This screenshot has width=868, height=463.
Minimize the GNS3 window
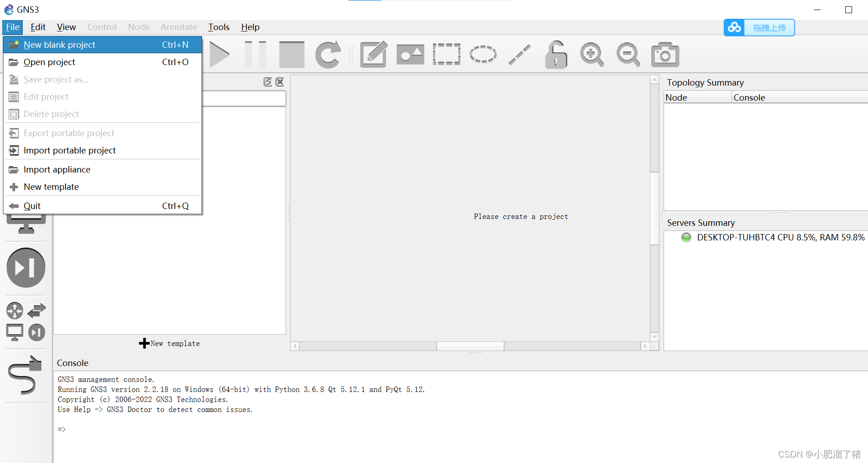[x=817, y=10]
